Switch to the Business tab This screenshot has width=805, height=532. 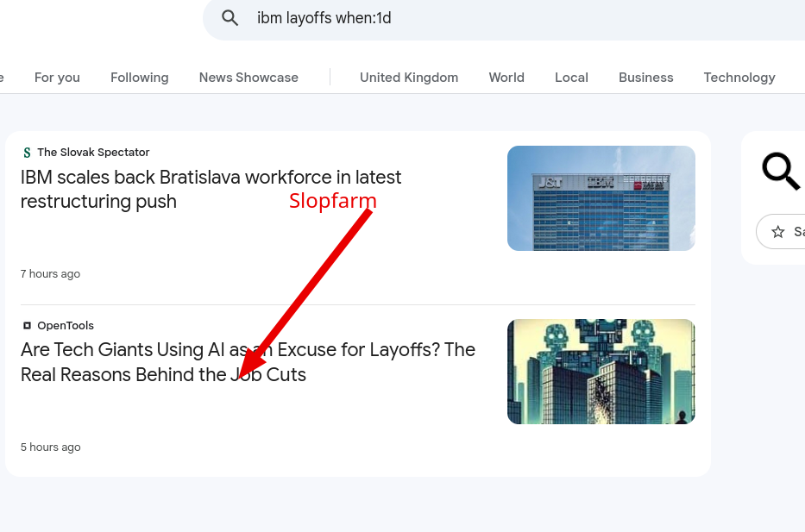(x=646, y=78)
